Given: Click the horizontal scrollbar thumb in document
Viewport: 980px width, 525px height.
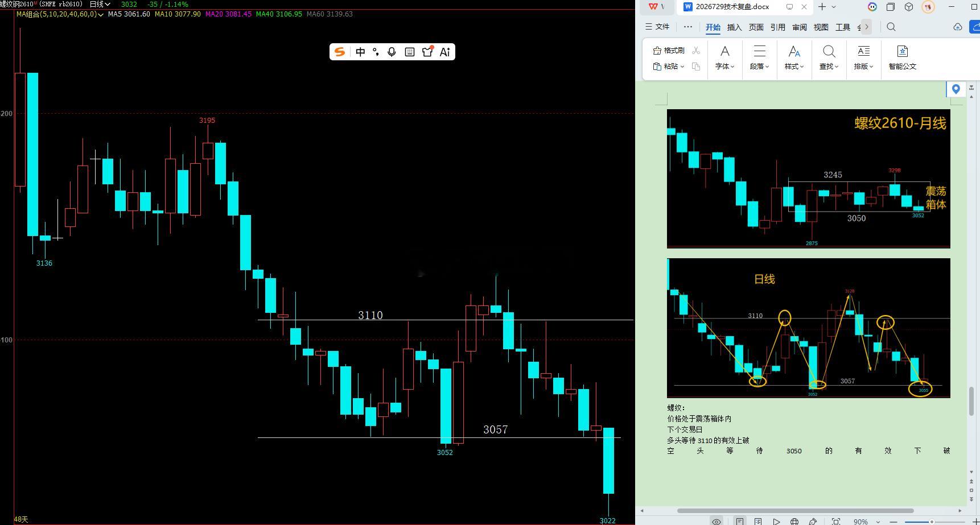Looking at the screenshot, I should point(795,511).
